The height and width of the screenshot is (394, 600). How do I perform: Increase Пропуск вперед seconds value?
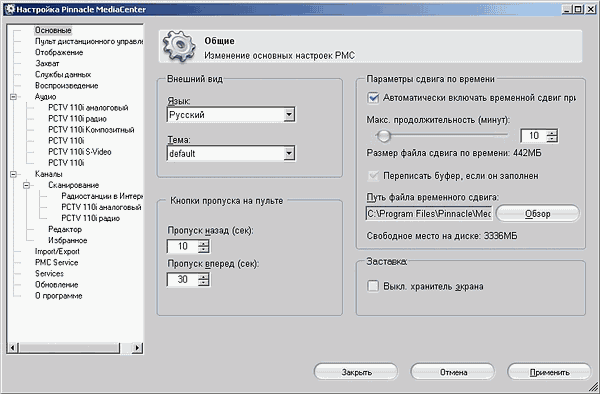(204, 276)
